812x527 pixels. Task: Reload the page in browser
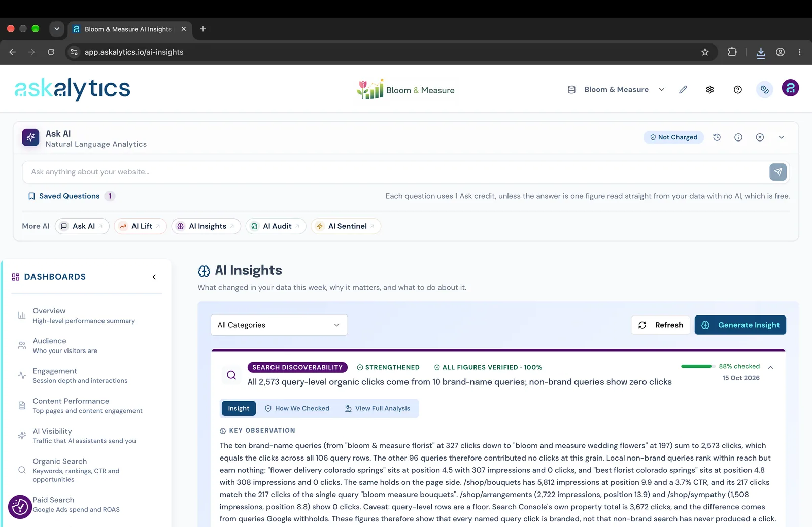click(51, 52)
